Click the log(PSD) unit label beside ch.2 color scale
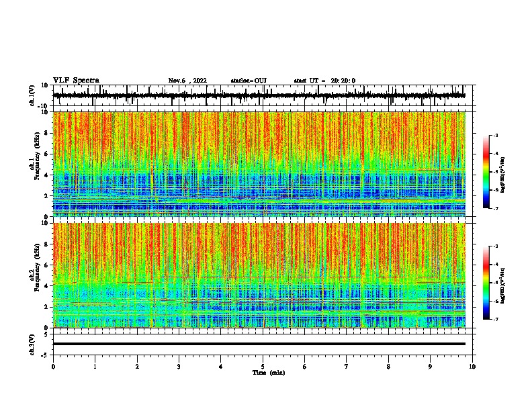Image resolution: width=532 pixels, height=411 pixels. [x=502, y=285]
